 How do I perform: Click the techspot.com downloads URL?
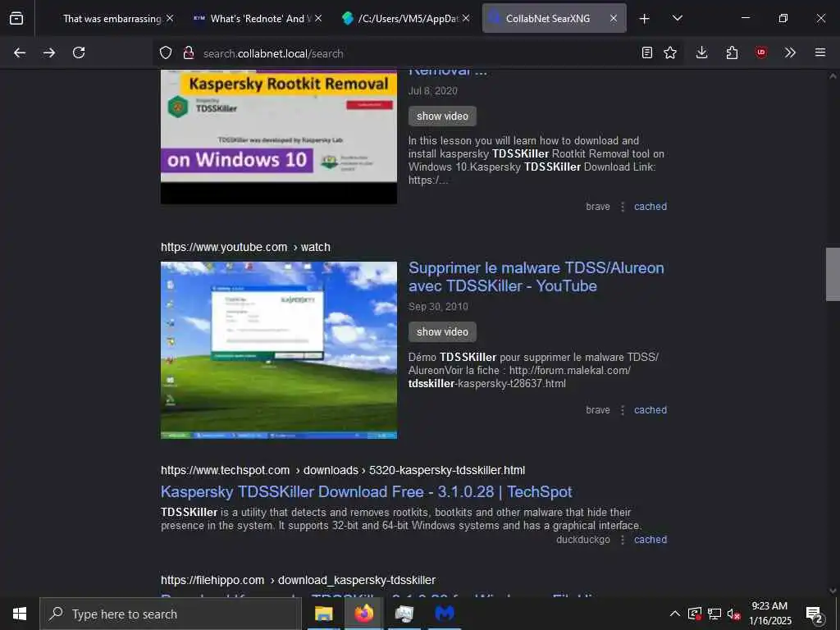(x=343, y=470)
